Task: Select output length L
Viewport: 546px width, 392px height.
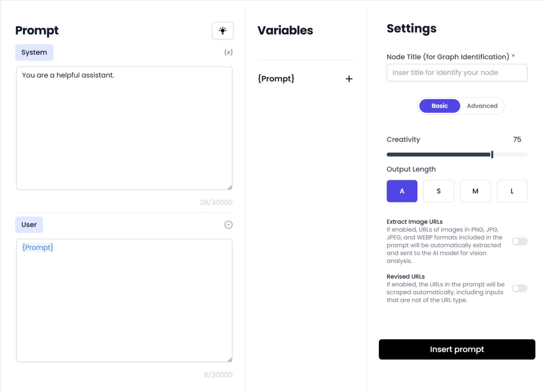Action: 512,191
